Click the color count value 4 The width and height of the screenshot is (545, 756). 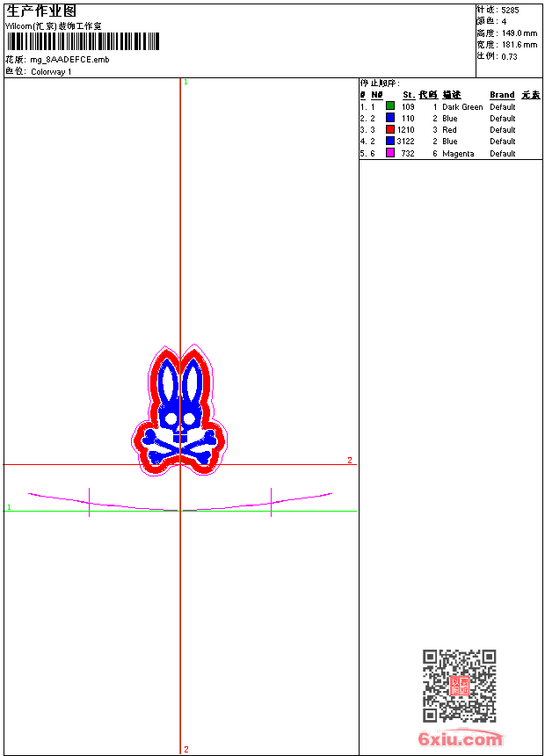[x=504, y=22]
